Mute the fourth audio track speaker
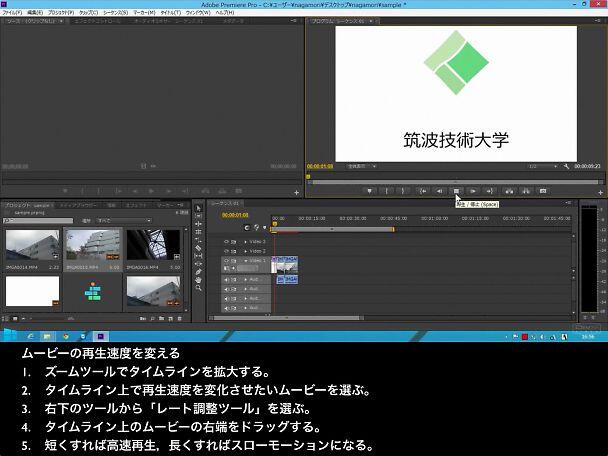The image size is (608, 456). pos(227,309)
